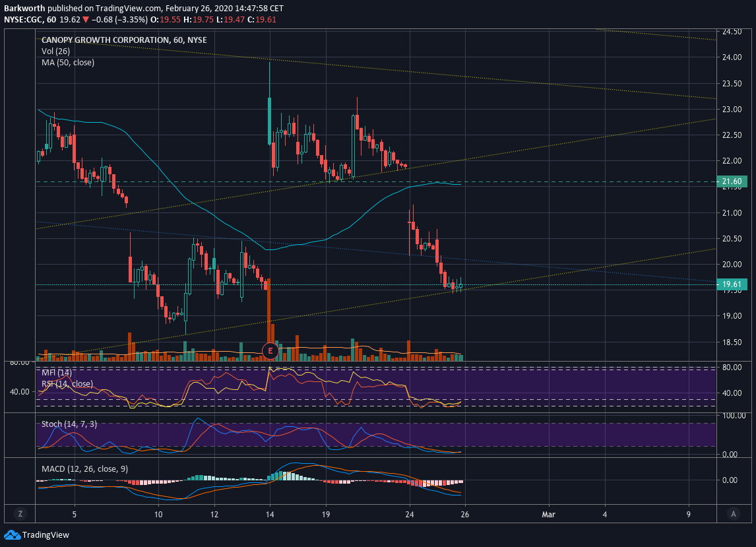
Task: Click the 21.60 price label on axis
Action: pyautogui.click(x=732, y=181)
